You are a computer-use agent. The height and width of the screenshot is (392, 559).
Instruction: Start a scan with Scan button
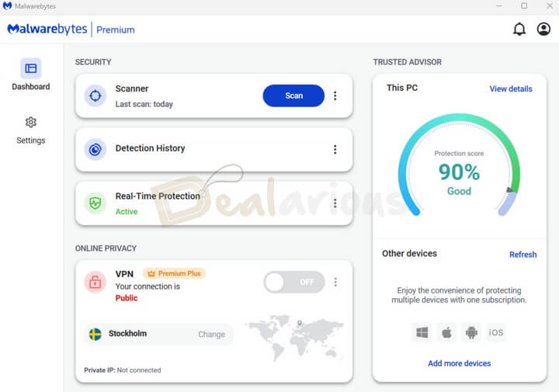tap(293, 95)
